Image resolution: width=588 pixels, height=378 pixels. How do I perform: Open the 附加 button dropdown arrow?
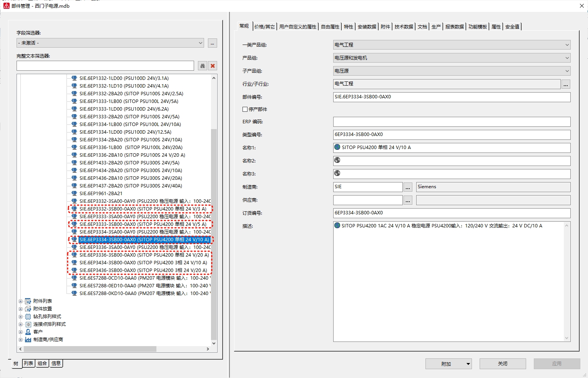pos(468,364)
